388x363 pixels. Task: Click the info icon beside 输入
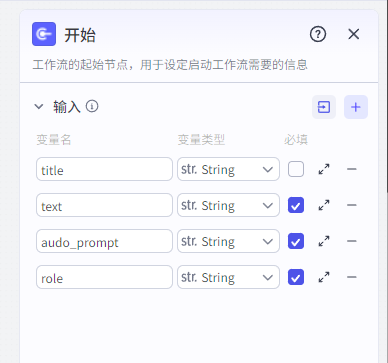(x=92, y=106)
